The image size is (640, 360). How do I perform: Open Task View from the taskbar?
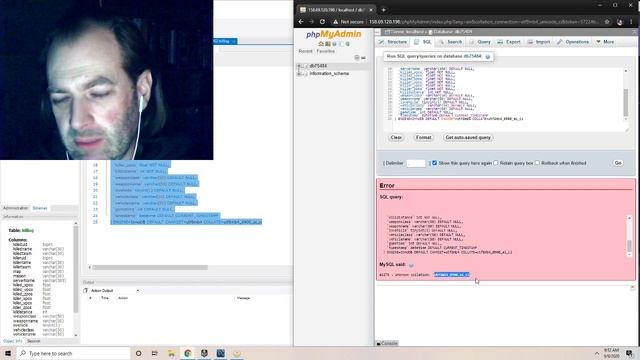tap(155, 353)
